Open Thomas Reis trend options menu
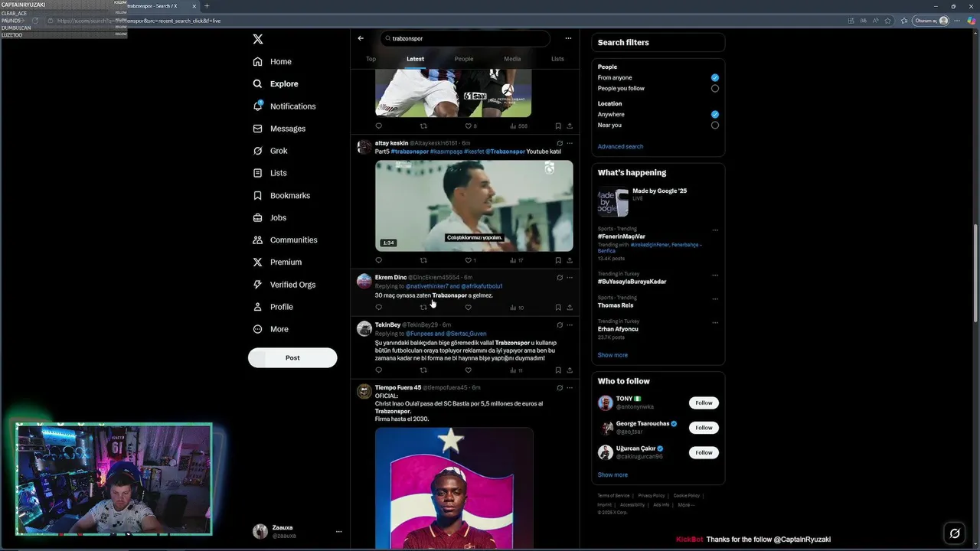Viewport: 980px width, 551px height. [715, 298]
